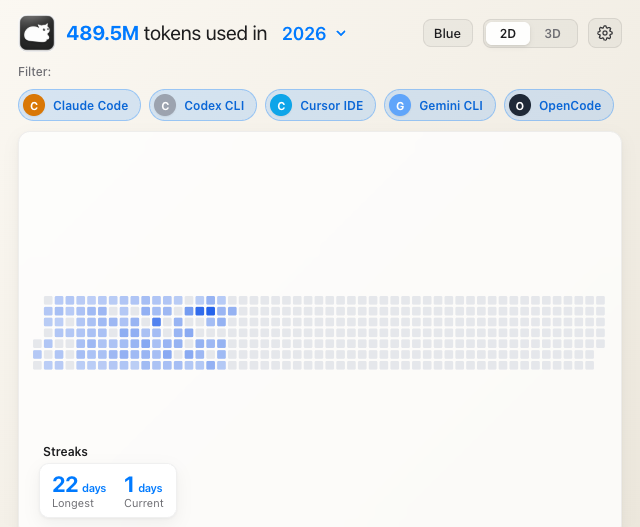Viewport: 640px width, 527px height.
Task: Toggle the Claude Code filter chip
Action: [x=80, y=105]
